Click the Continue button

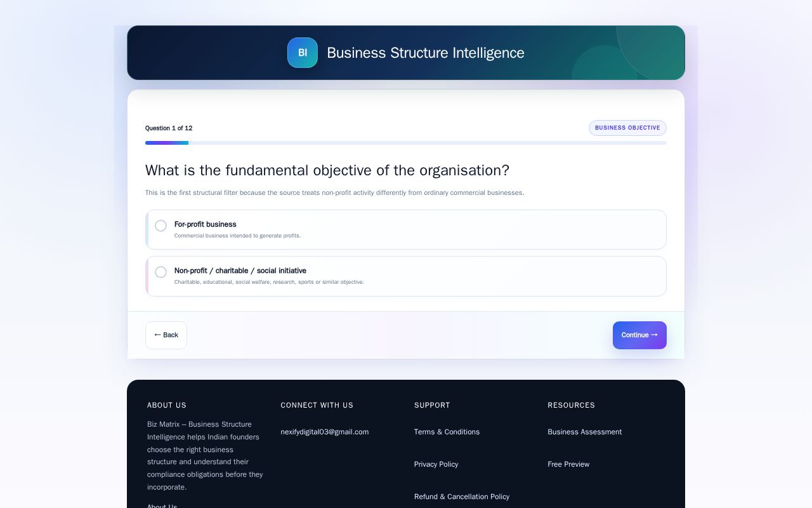point(639,335)
